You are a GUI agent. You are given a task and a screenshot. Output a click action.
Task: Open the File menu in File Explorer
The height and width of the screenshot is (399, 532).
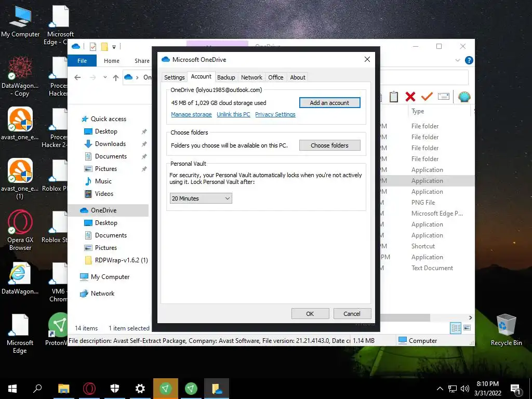tap(82, 61)
